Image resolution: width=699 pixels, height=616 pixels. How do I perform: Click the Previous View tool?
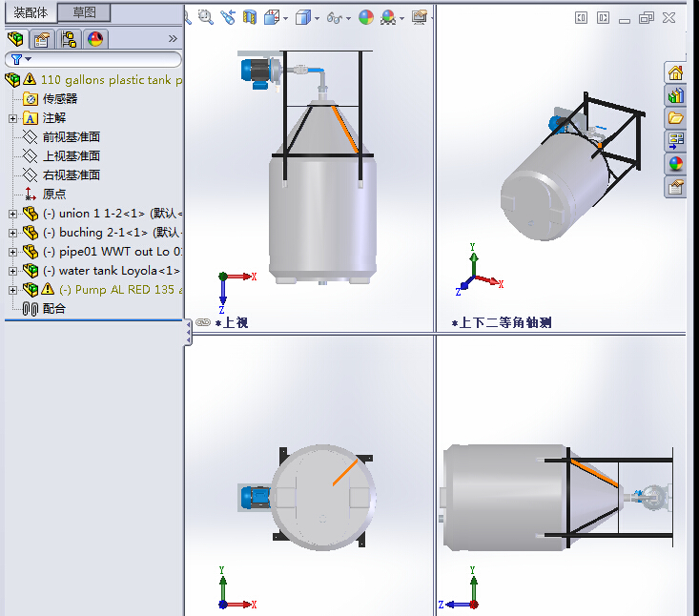pyautogui.click(x=228, y=17)
